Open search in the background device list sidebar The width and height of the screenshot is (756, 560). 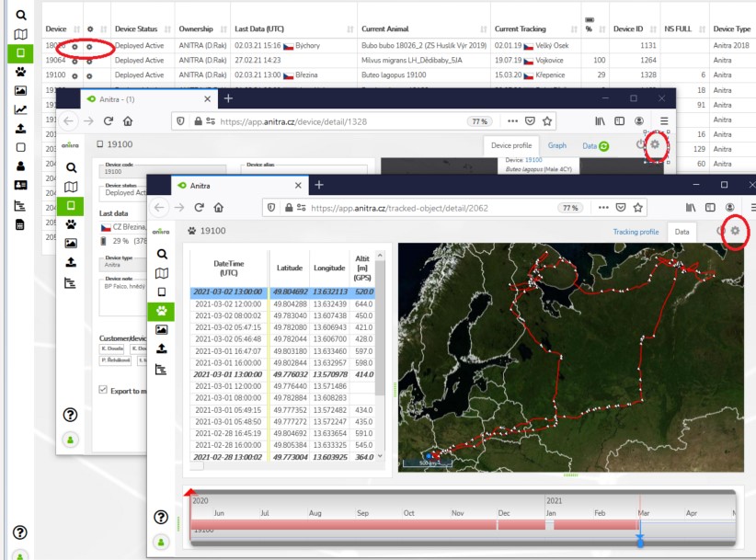(21, 15)
